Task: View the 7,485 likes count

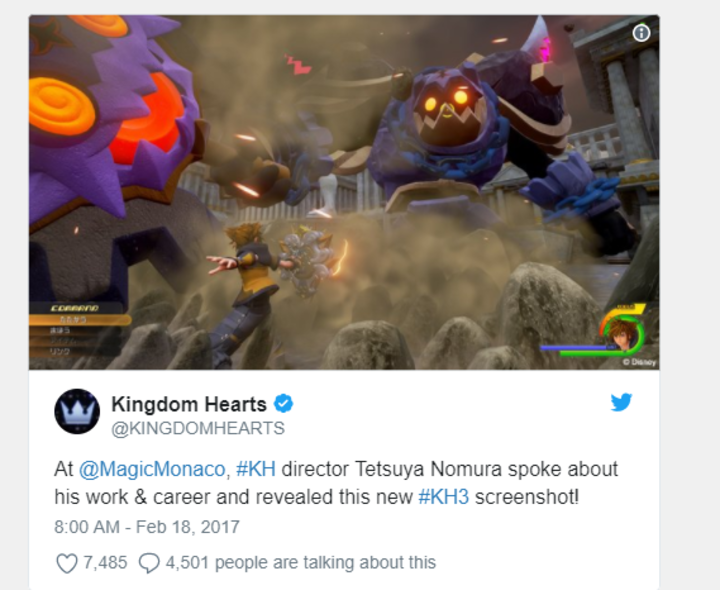Action: click(x=105, y=562)
